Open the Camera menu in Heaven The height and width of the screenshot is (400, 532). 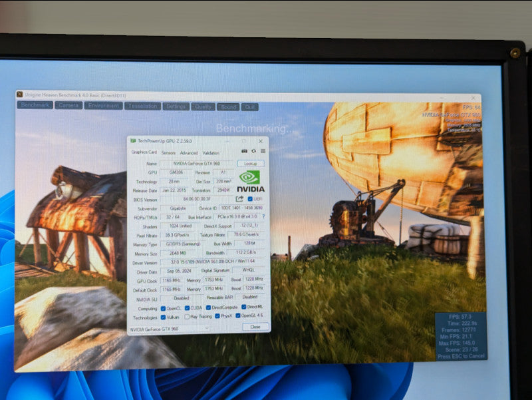pos(68,105)
